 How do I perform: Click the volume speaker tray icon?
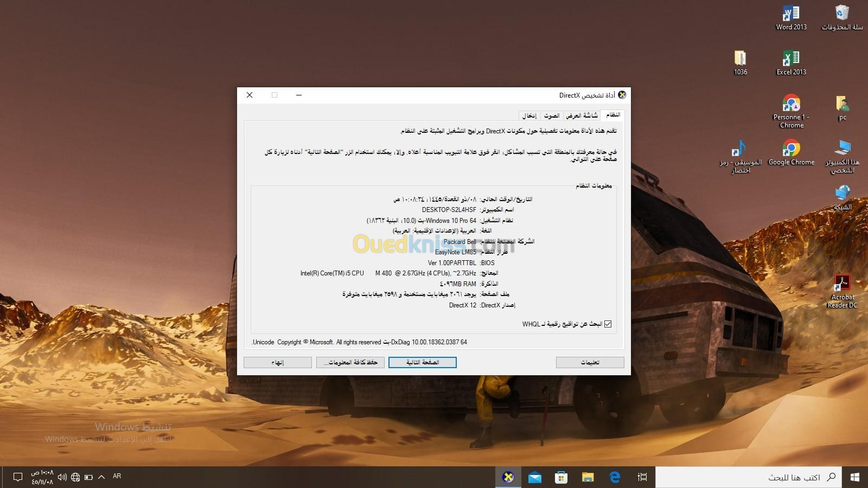click(62, 477)
